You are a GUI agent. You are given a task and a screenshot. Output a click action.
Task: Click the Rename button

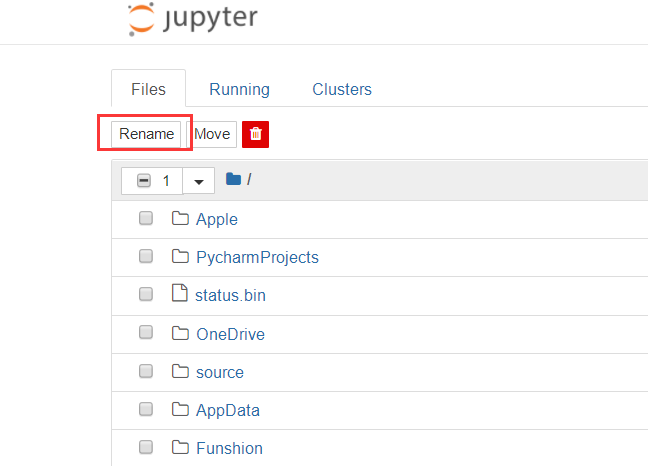(146, 134)
